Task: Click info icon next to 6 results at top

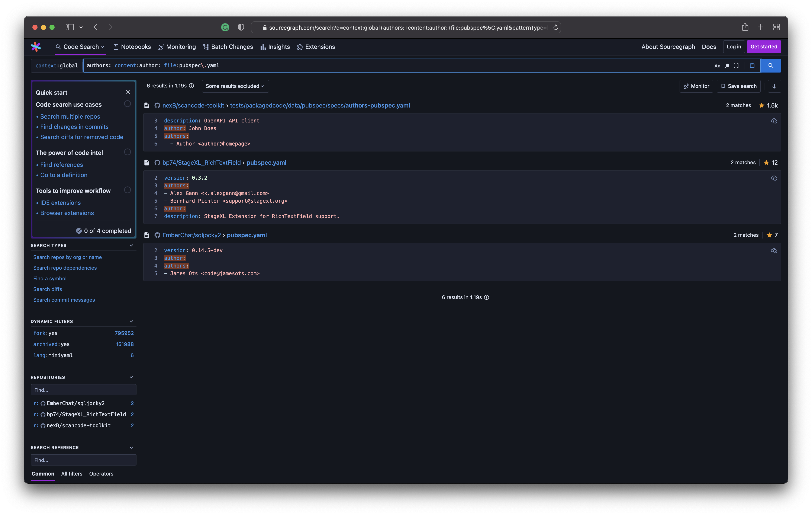Action: point(191,86)
